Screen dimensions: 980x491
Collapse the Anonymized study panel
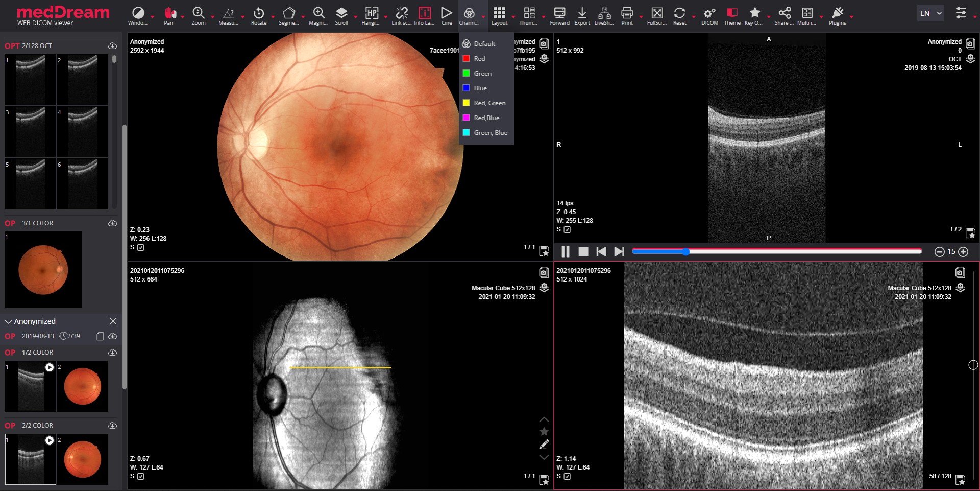tap(8, 321)
